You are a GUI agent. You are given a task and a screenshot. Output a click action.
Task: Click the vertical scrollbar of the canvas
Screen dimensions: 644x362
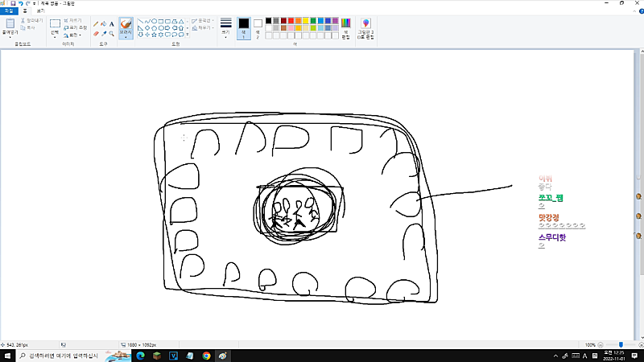point(642,164)
